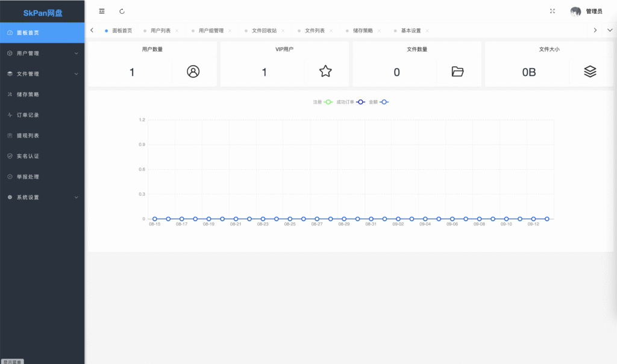Open 储存策略 in the sidebar

(42, 95)
